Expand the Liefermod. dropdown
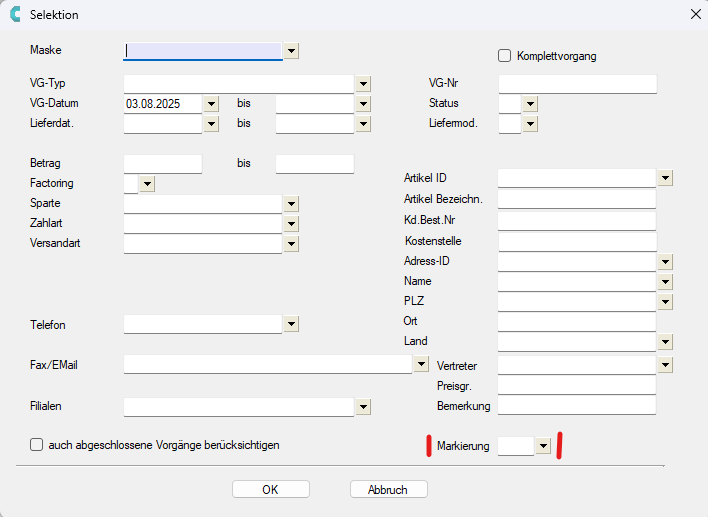 (x=531, y=124)
